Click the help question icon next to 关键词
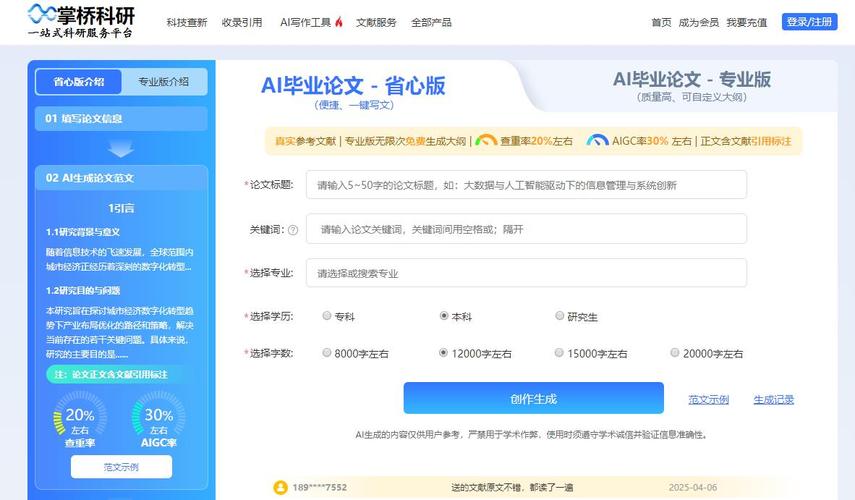 [293, 230]
